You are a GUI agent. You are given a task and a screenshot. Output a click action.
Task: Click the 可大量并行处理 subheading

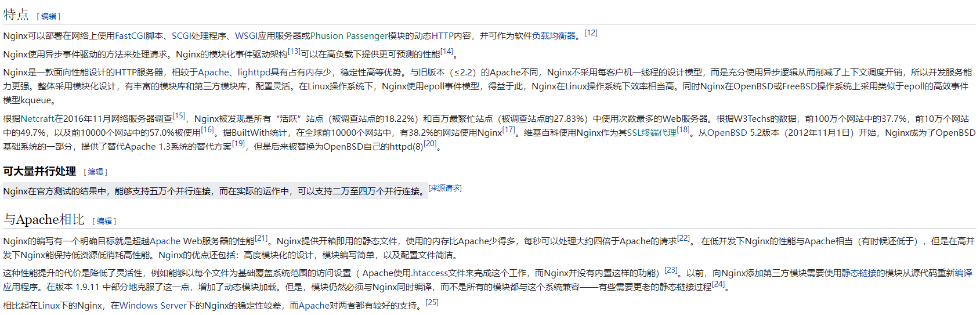pyautogui.click(x=39, y=171)
